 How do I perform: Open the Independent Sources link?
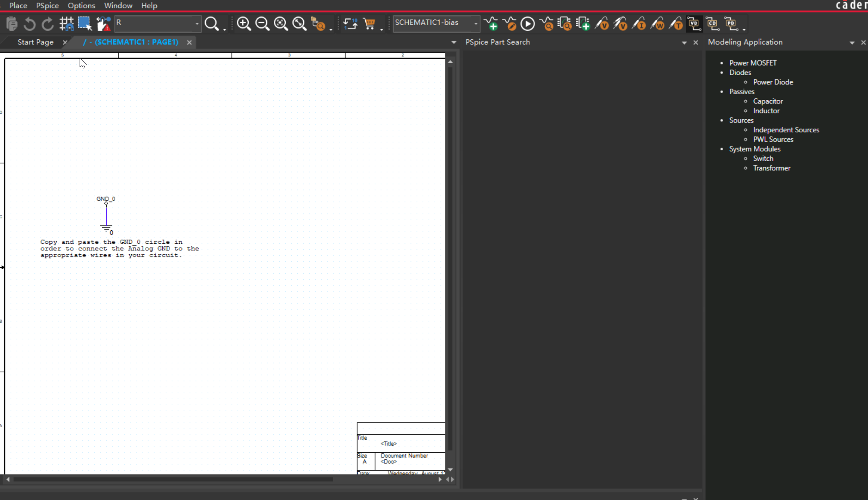tap(786, 130)
